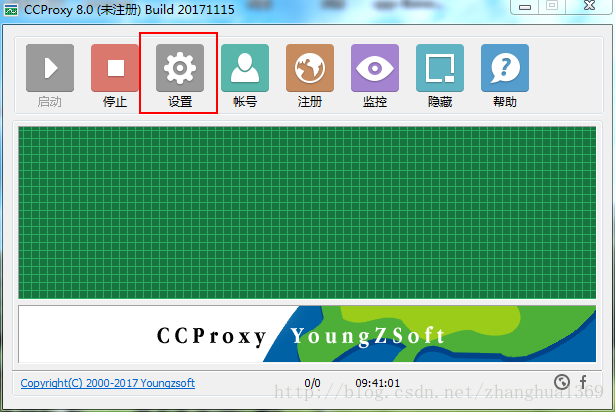Screen dimensions: 615x412
Task: Close the CCProxy window
Action: [589, 6]
